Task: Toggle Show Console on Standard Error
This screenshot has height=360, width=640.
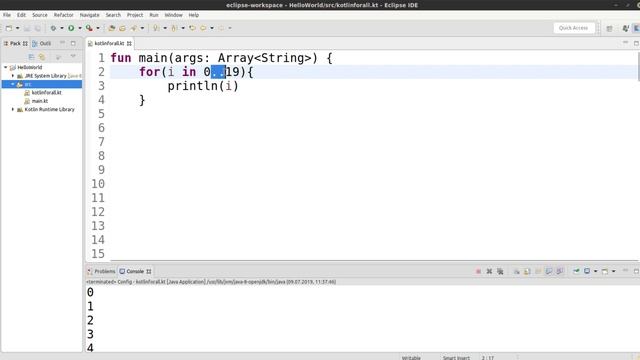Action: [x=560, y=271]
